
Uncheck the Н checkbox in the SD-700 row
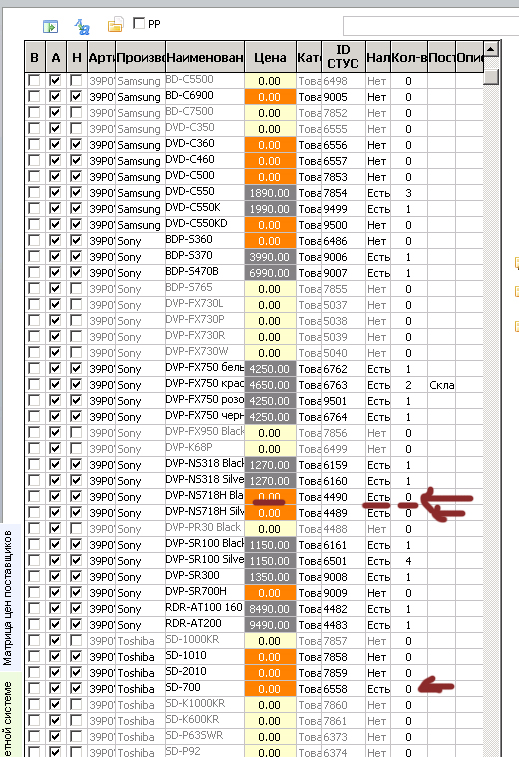pos(76,688)
